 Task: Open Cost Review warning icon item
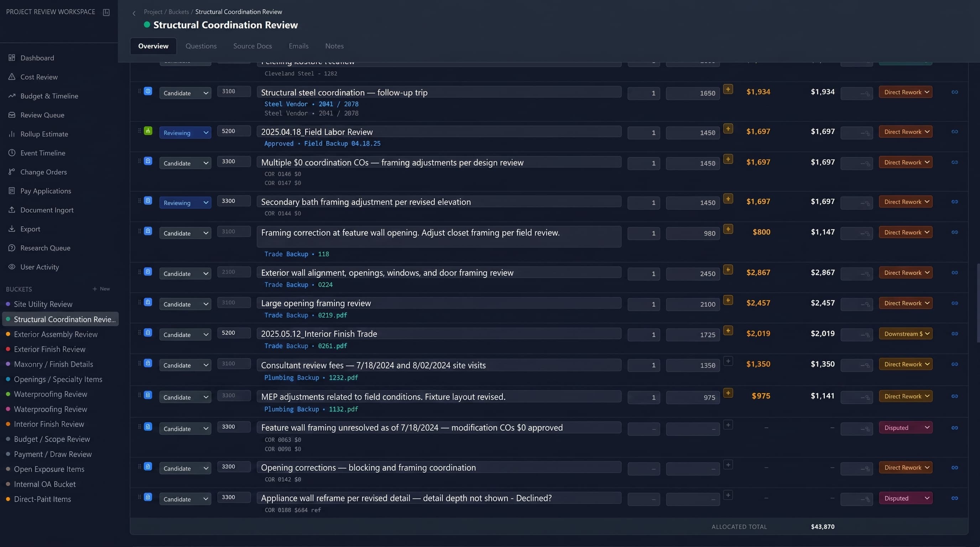tap(39, 77)
